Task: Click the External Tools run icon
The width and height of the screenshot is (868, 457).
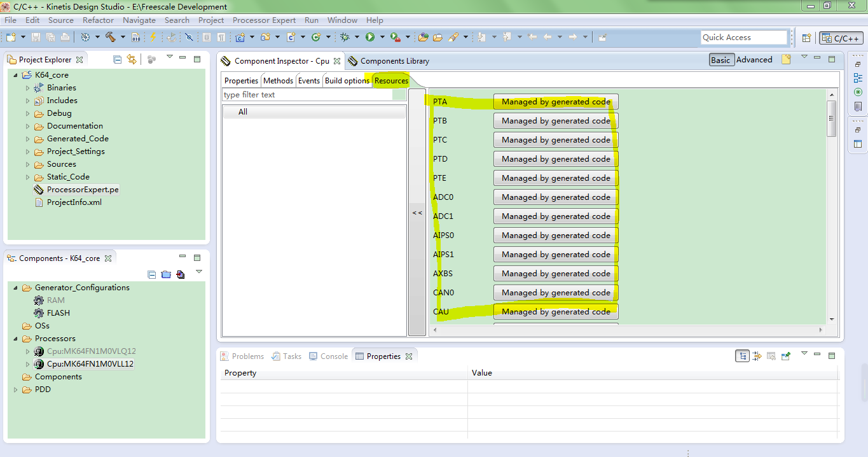Action: pos(395,38)
